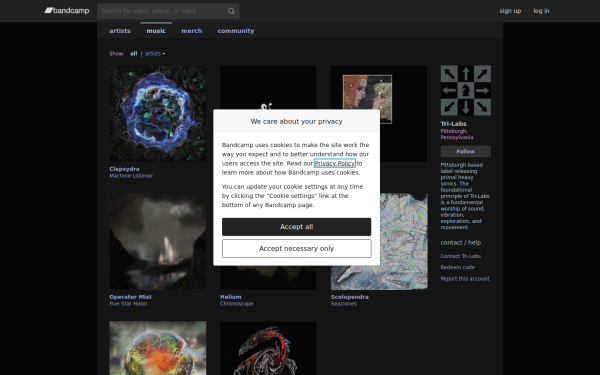Switch to the community tab
This screenshot has width=600, height=375.
click(236, 31)
